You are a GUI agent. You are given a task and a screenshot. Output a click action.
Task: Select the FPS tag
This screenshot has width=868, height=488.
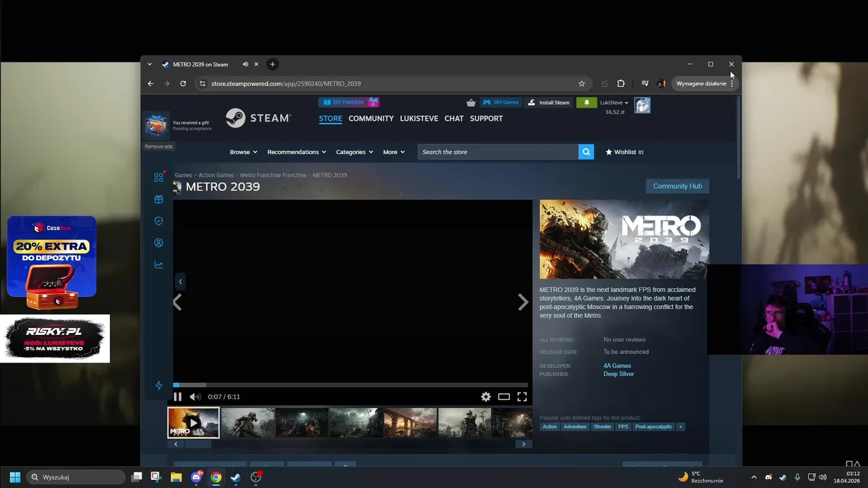(x=623, y=427)
